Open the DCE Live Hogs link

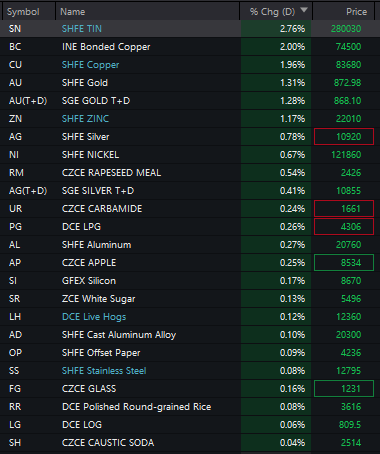pos(94,317)
